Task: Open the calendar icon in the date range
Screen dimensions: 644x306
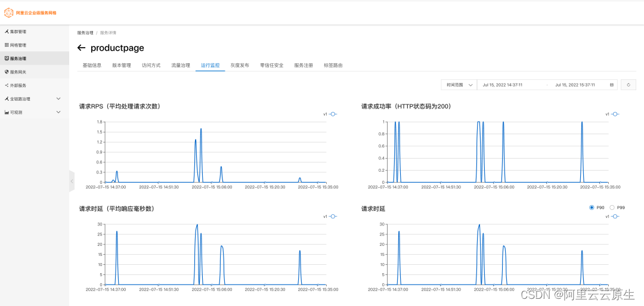Action: pyautogui.click(x=612, y=85)
